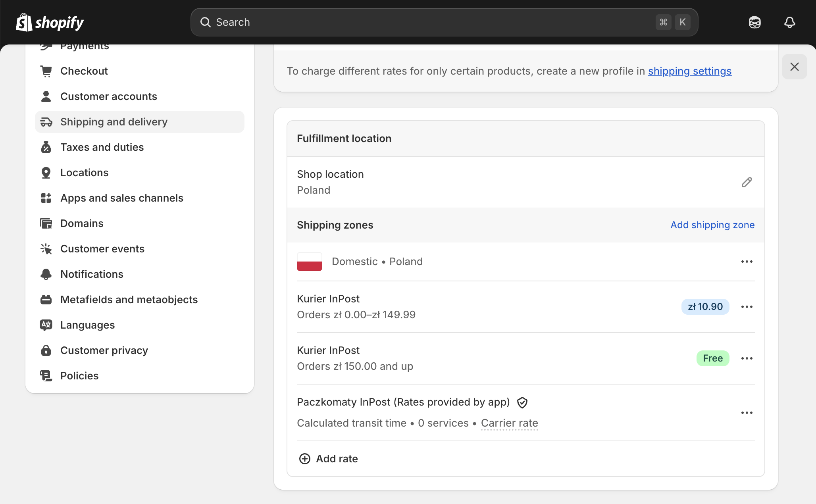This screenshot has height=504, width=816.
Task: Open Notifications settings
Action: [x=140, y=274]
